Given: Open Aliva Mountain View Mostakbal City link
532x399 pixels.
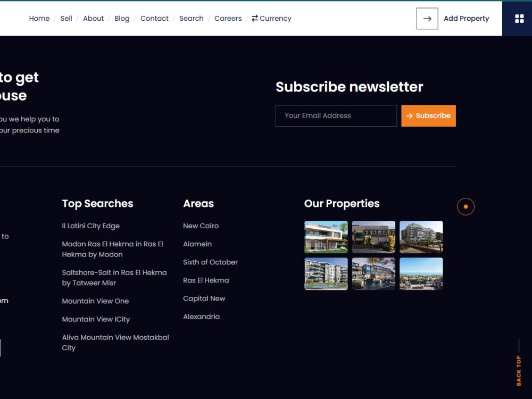Looking at the screenshot, I should click(x=115, y=342).
